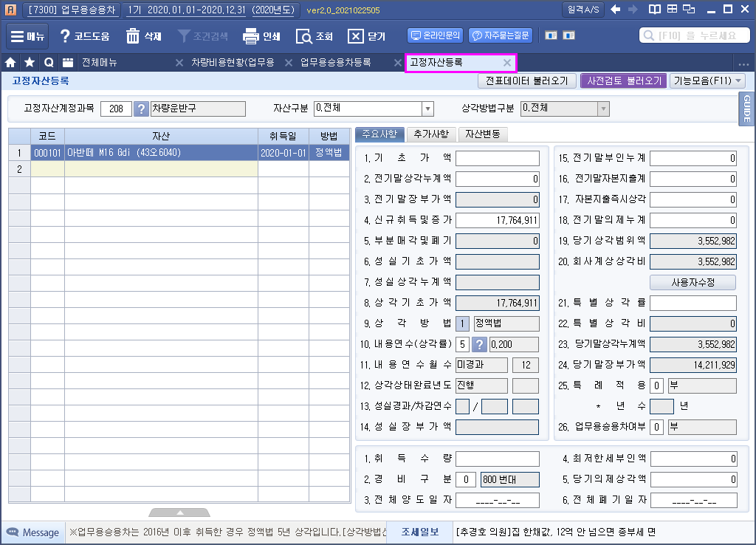756x545 pixels.
Task: Open the GUIDE side panel
Action: point(747,109)
